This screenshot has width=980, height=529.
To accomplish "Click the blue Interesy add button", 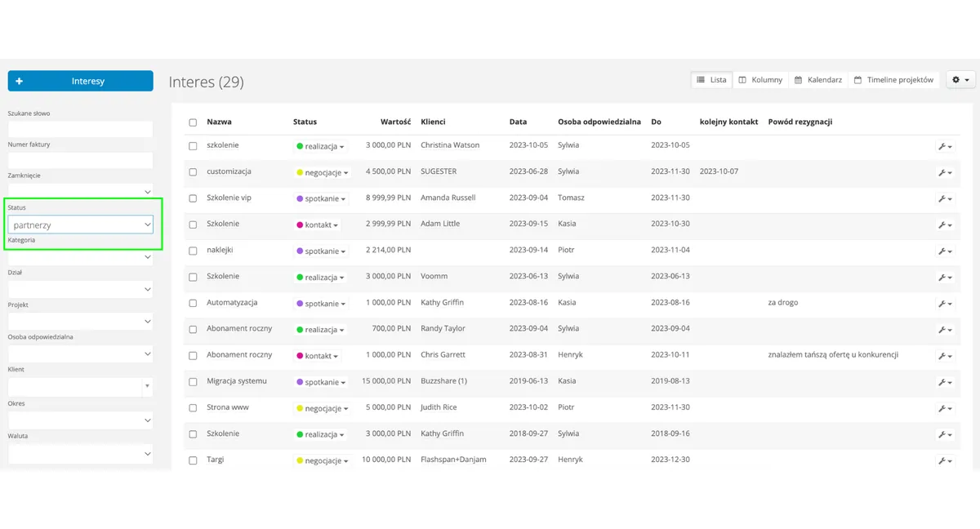I will [x=81, y=81].
